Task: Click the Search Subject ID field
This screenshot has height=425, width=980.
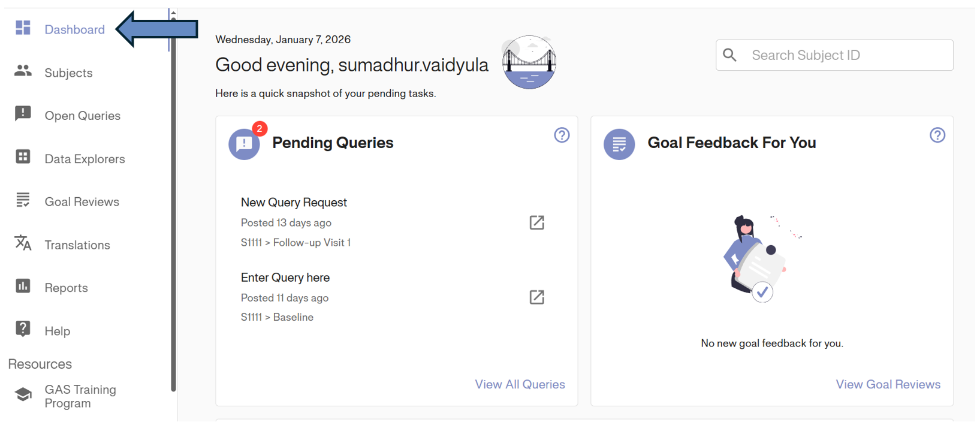Action: click(x=845, y=55)
